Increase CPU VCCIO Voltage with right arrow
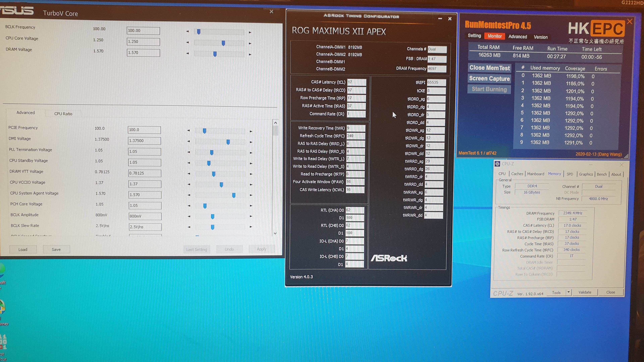The height and width of the screenshot is (362, 644). coord(251,185)
